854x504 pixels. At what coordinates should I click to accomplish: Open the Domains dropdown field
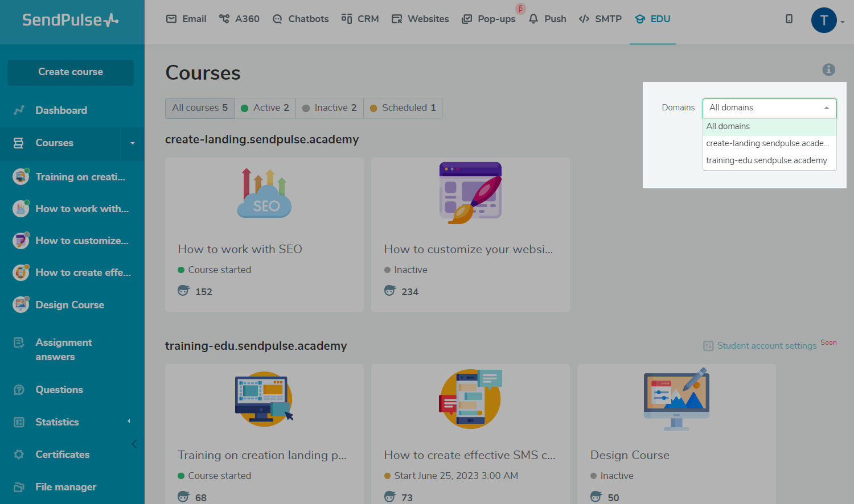770,108
